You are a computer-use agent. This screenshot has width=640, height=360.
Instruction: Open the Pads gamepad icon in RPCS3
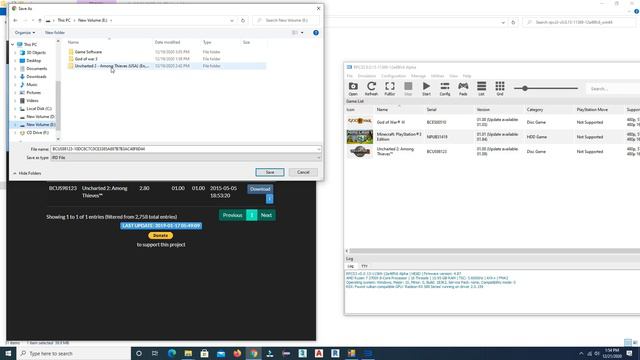point(463,89)
